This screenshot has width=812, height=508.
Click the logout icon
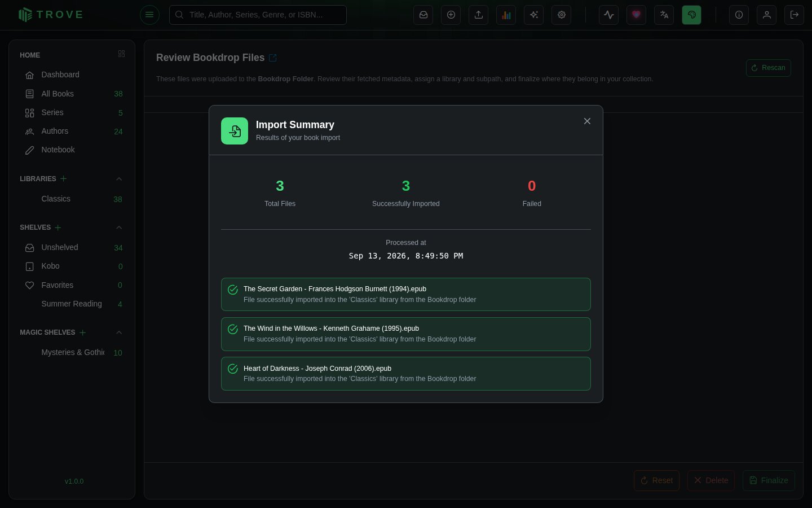click(x=795, y=15)
